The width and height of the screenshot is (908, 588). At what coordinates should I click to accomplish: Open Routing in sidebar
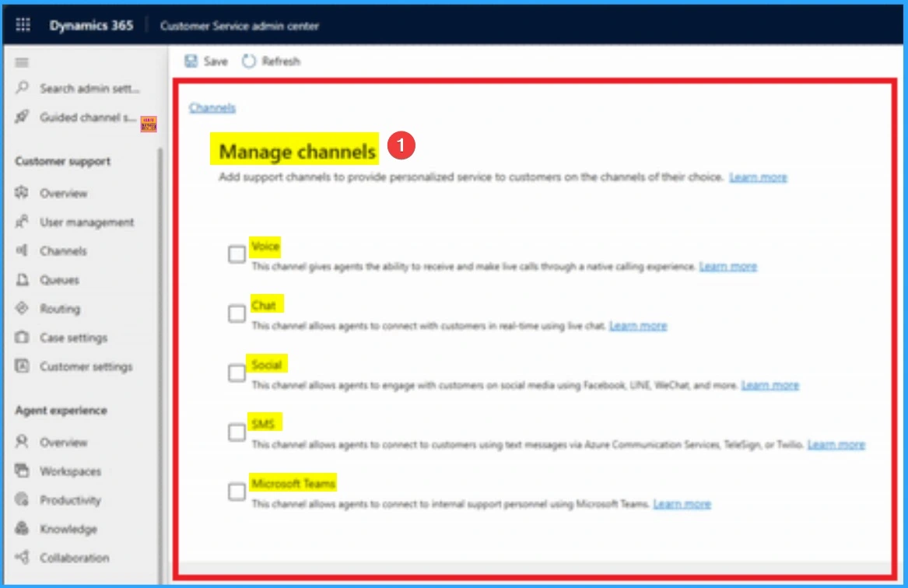pyautogui.click(x=60, y=309)
